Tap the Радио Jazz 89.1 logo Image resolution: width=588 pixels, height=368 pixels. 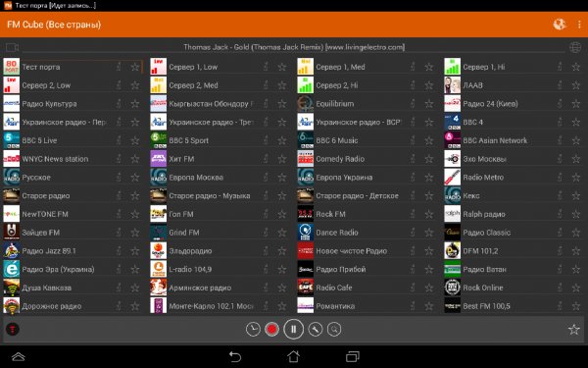pyautogui.click(x=11, y=250)
